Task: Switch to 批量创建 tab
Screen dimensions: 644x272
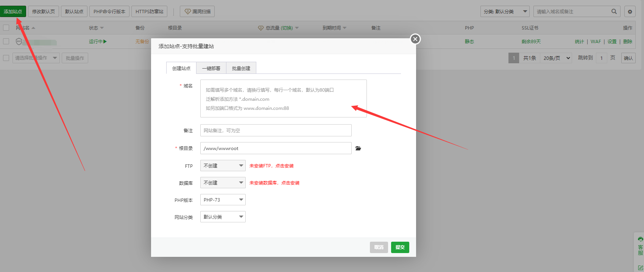Action: 241,68
